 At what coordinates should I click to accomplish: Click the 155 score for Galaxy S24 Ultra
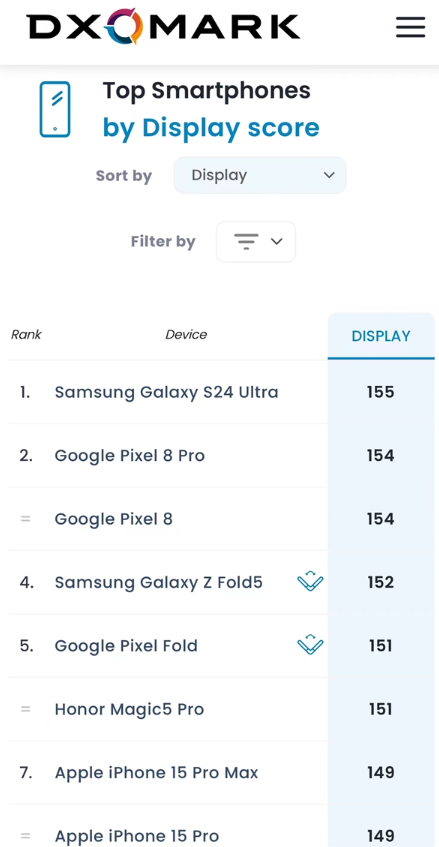coord(381,392)
